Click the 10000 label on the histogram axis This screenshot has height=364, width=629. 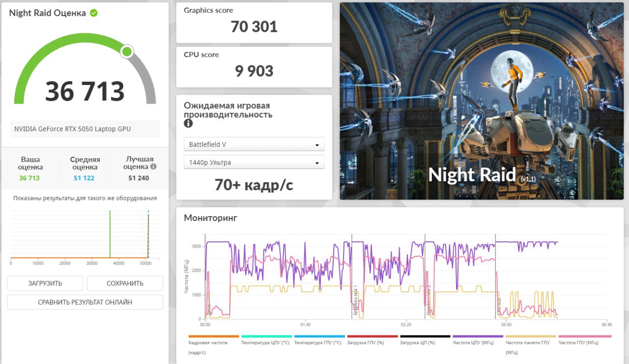(x=38, y=263)
